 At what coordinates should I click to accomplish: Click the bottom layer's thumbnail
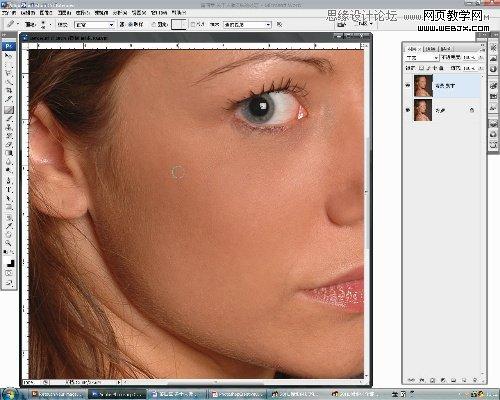click(423, 110)
